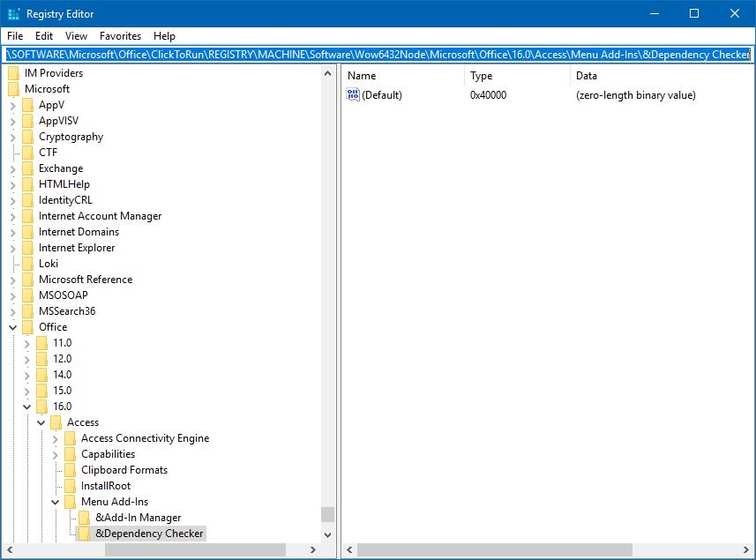Click the tree pane scroll up arrow
The width and height of the screenshot is (756, 560).
[x=328, y=74]
